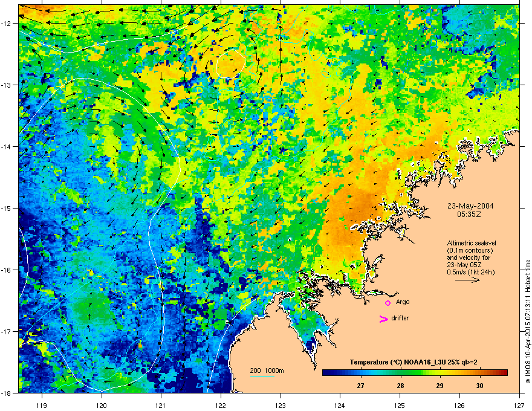Click the 29 temperature scale label
The width and height of the screenshot is (532, 411).
(440, 386)
